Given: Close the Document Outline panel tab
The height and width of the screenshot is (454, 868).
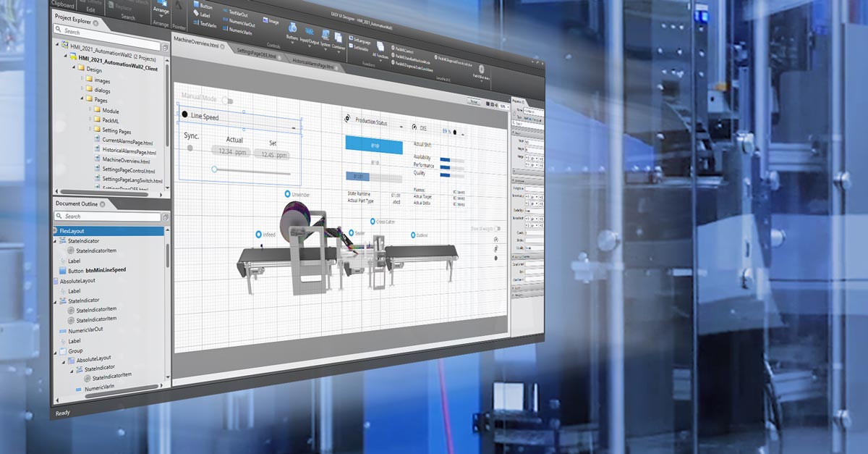Looking at the screenshot, I should click(103, 204).
